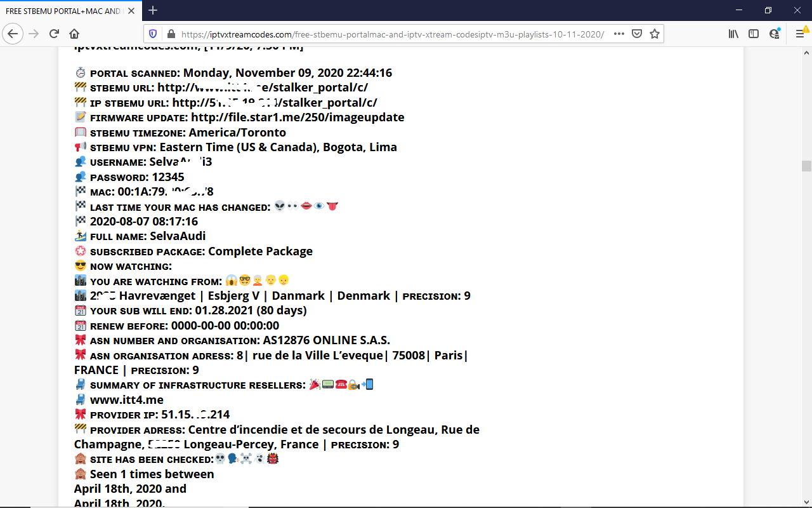812x508 pixels.
Task: Click the text Seen 1 times between
Action: [x=152, y=474]
